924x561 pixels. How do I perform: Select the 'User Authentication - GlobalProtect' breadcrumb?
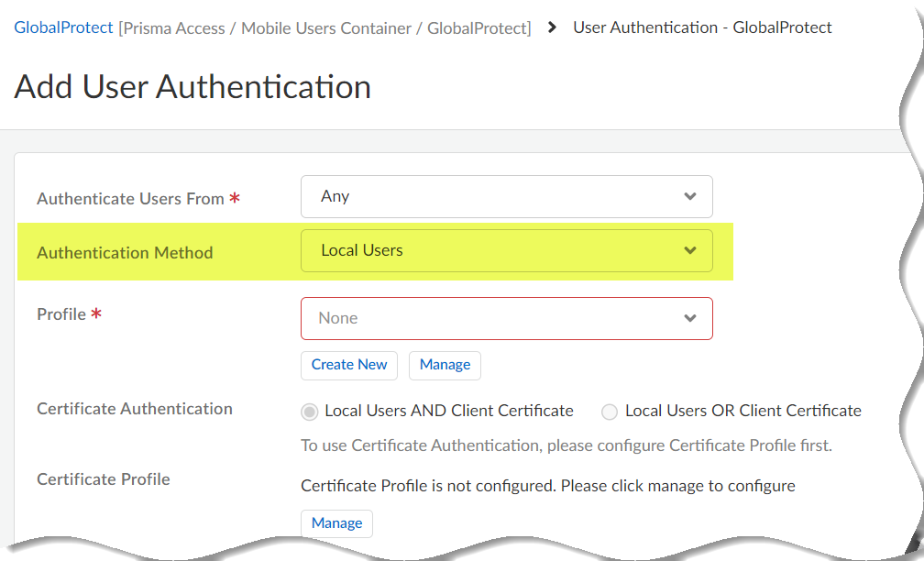click(702, 27)
